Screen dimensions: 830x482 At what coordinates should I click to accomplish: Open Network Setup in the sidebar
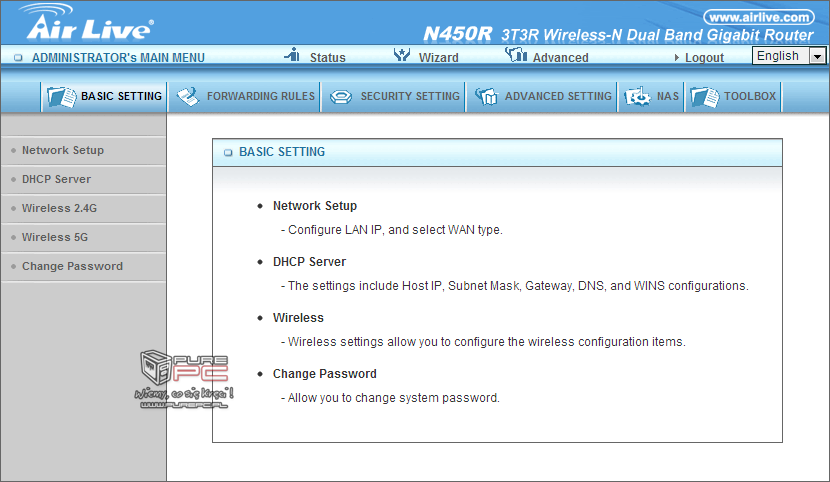click(x=62, y=150)
